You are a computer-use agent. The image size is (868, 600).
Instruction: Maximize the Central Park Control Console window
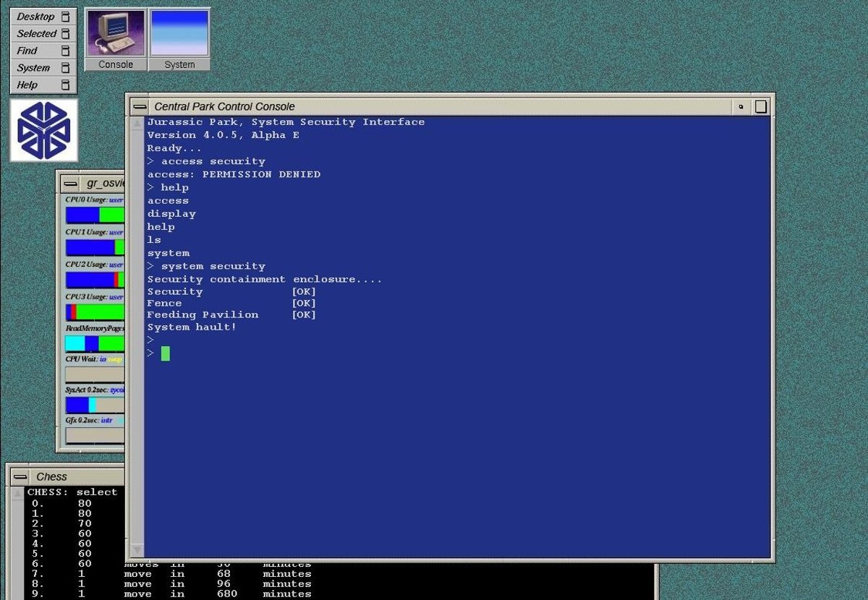coord(761,107)
